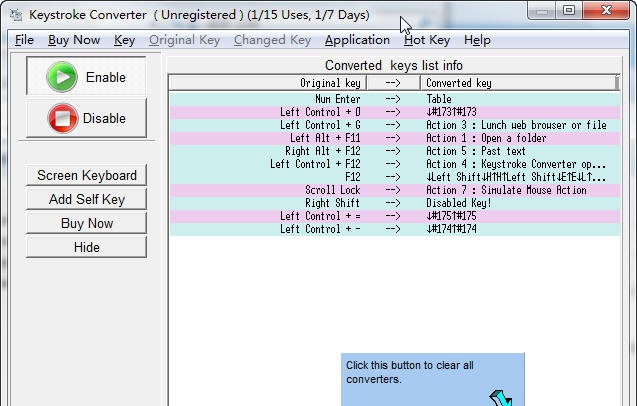
Task: Select the Num Enter row
Action: coord(394,99)
